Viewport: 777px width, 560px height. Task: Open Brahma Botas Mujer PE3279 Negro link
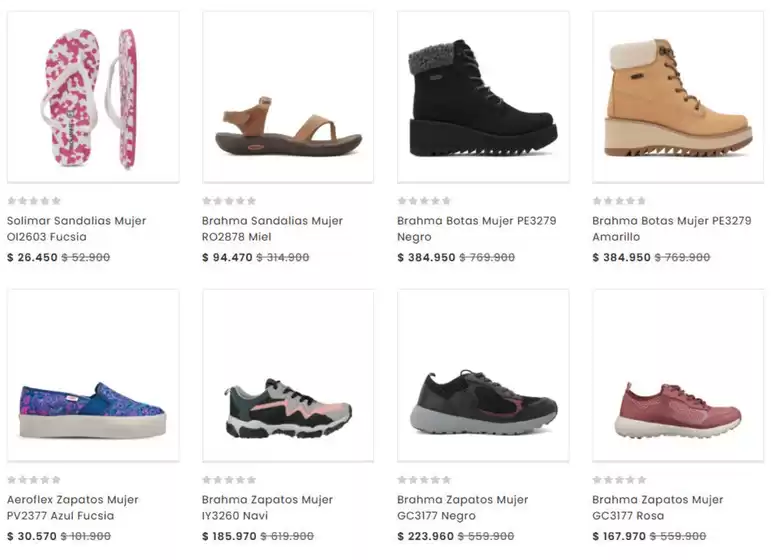coord(477,228)
